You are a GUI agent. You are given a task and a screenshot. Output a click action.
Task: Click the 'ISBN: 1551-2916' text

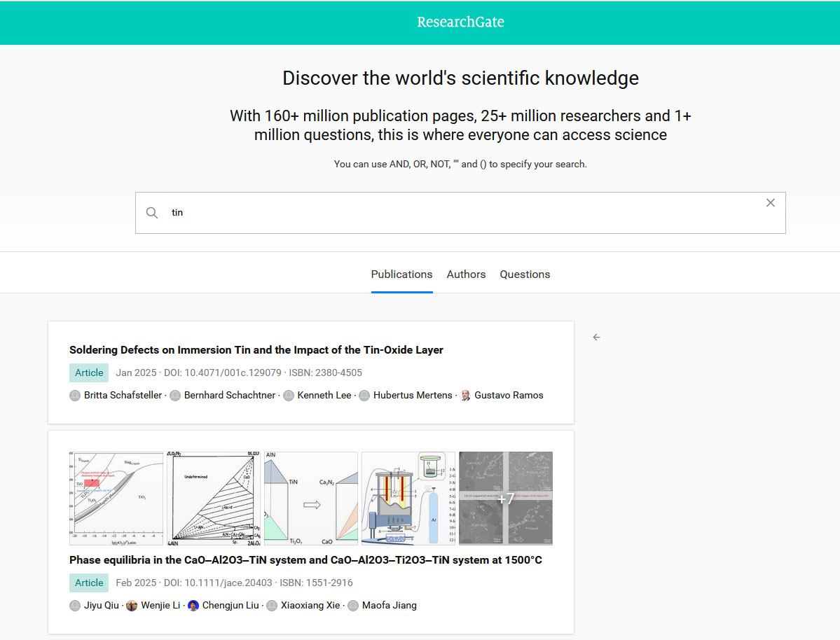[316, 583]
